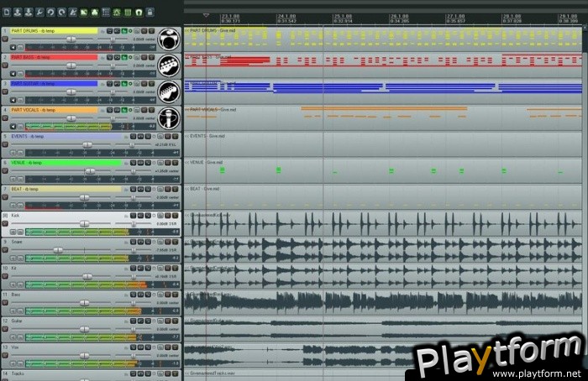This screenshot has height=381, width=588.
Task: Open the I/O routing button on Kick track
Action: (133, 216)
